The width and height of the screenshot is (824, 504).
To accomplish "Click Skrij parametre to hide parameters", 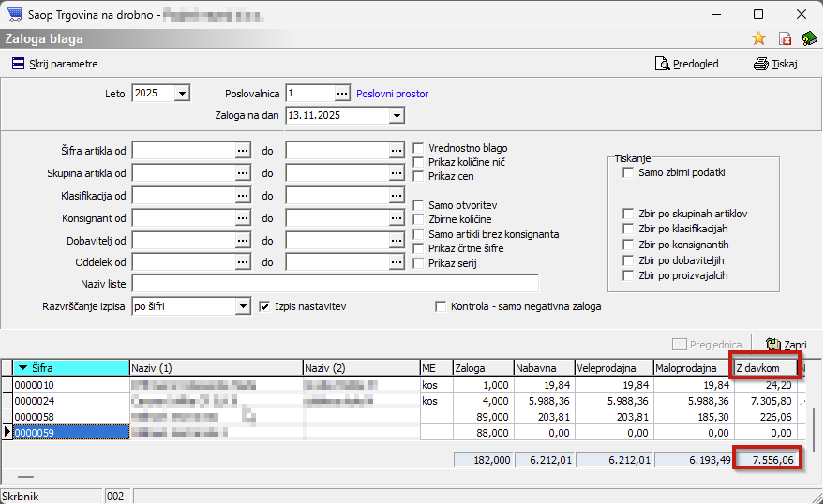I will [55, 64].
